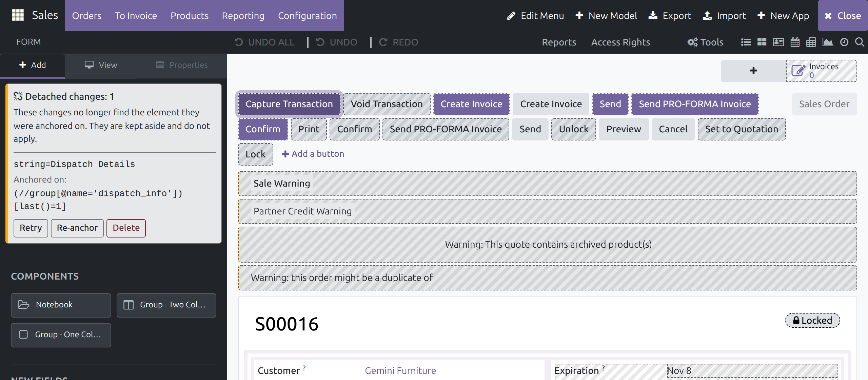This screenshot has width=868, height=380.
Task: Click Edit Menu pencil option
Action: coord(535,16)
